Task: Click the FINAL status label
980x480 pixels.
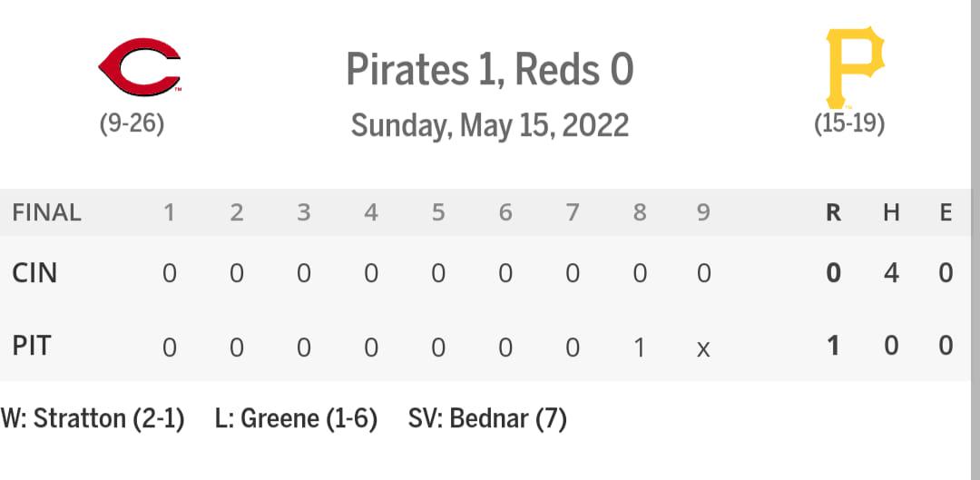Action: (47, 212)
